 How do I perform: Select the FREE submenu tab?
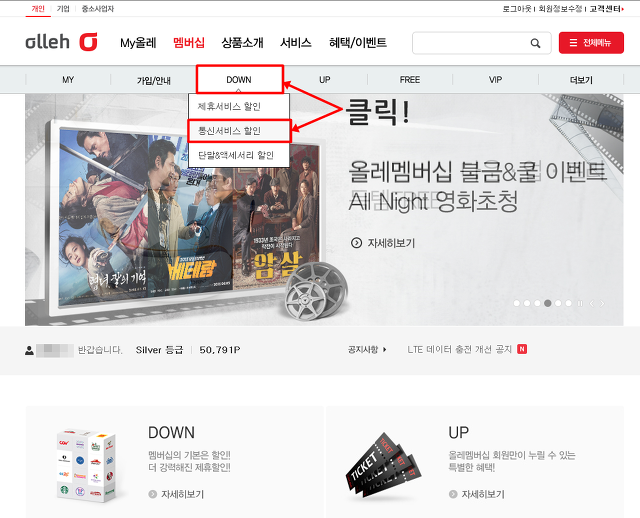point(410,80)
